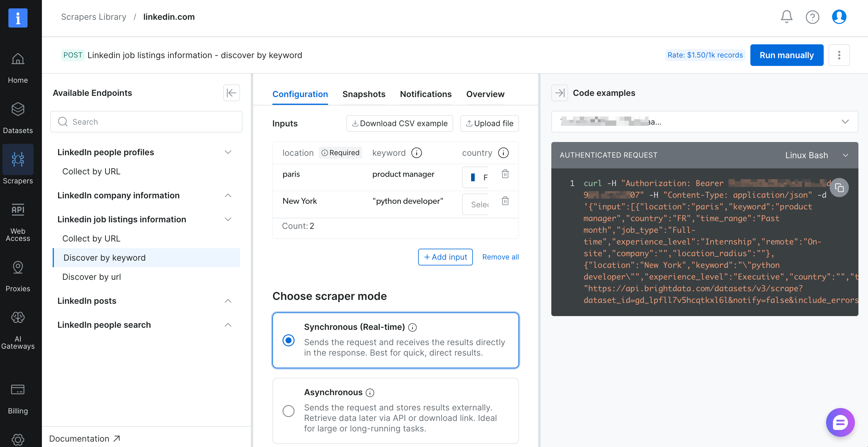The width and height of the screenshot is (868, 447).
Task: Select the Asynchronous radio button
Action: click(x=289, y=411)
